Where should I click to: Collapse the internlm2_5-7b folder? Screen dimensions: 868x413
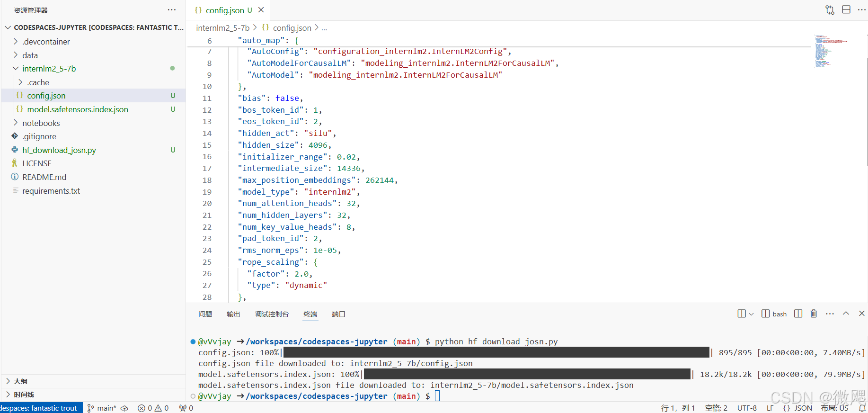(x=94, y=69)
